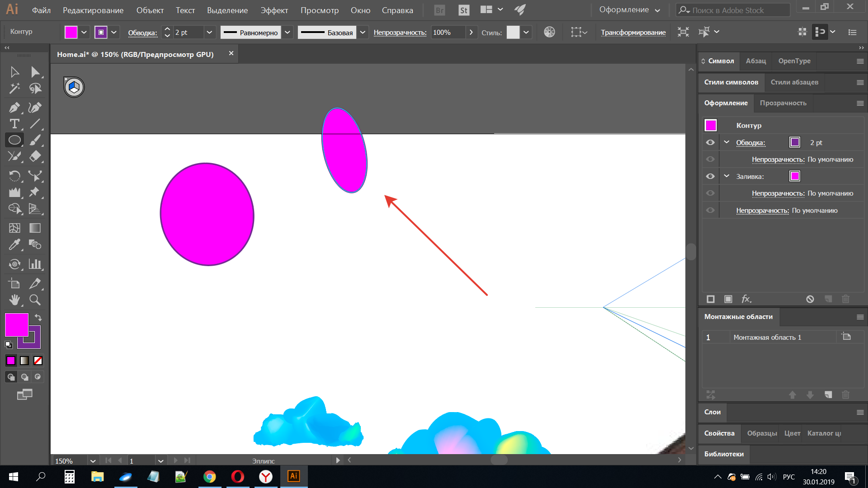Open Оформление workspace switcher dropdown
The width and height of the screenshot is (868, 488).
[629, 10]
